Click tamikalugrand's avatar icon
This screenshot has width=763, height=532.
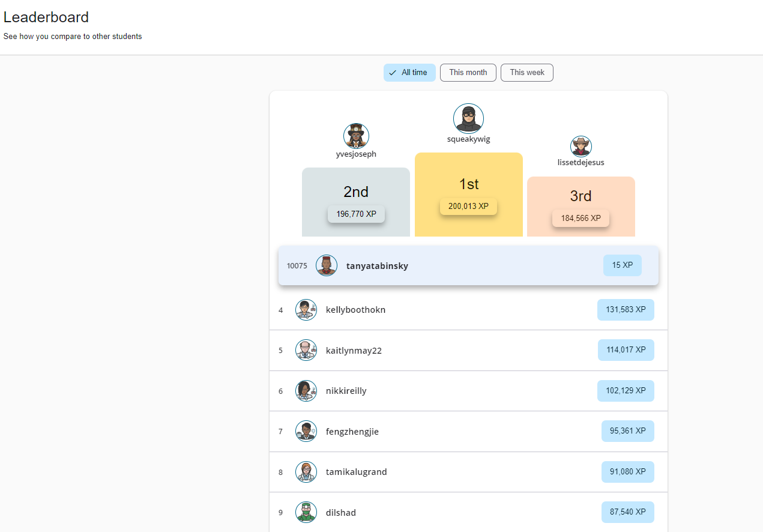(306, 472)
